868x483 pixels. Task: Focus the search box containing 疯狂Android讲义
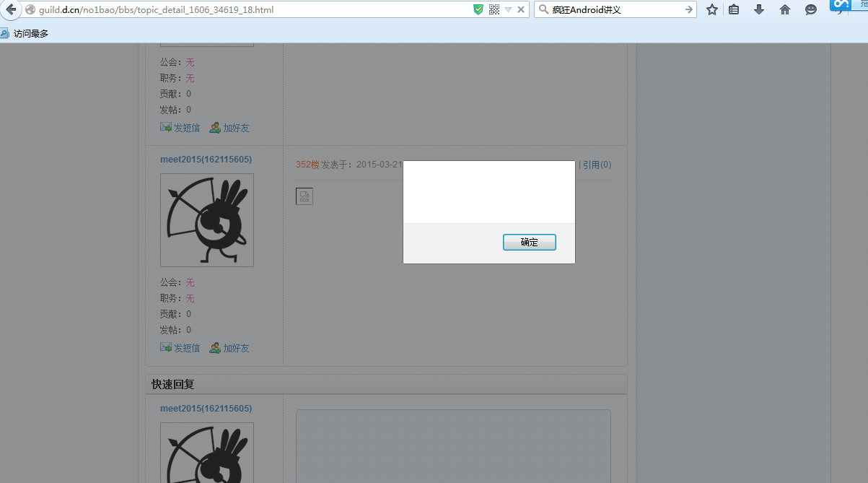(x=615, y=9)
